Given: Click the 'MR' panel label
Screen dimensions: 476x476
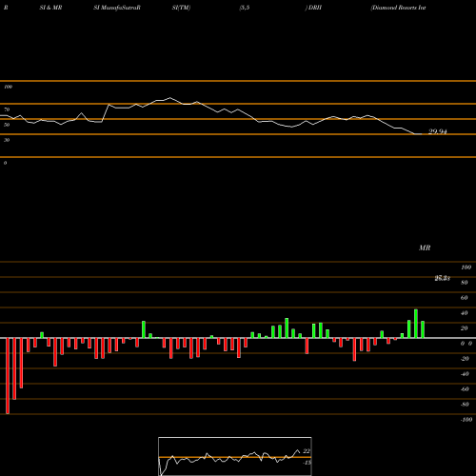Looking at the screenshot, I should 425,248.
